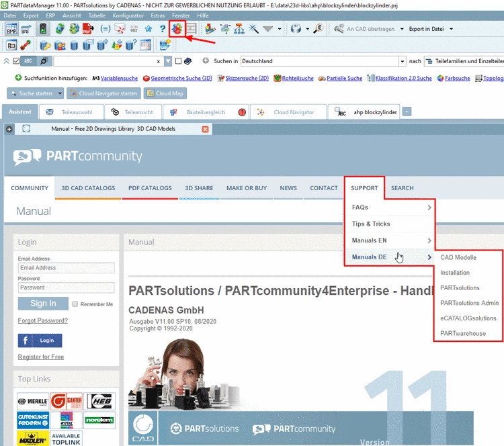Click into the Email Address field
This screenshot has height=446, width=504.
point(66,268)
